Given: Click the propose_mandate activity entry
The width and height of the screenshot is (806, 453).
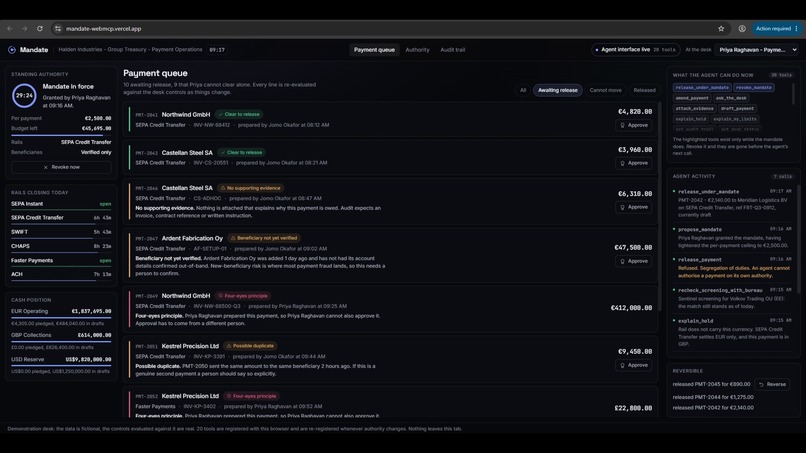Looking at the screenshot, I should (x=732, y=237).
